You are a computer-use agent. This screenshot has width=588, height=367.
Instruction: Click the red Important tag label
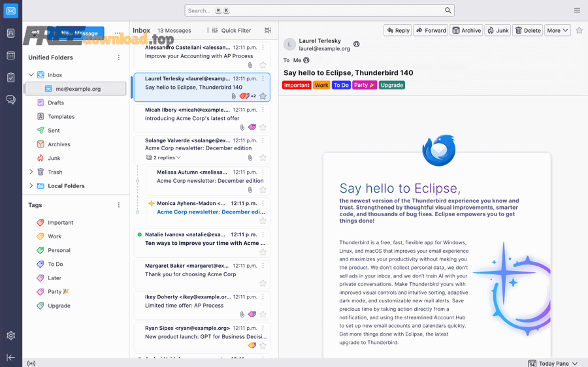(x=297, y=85)
